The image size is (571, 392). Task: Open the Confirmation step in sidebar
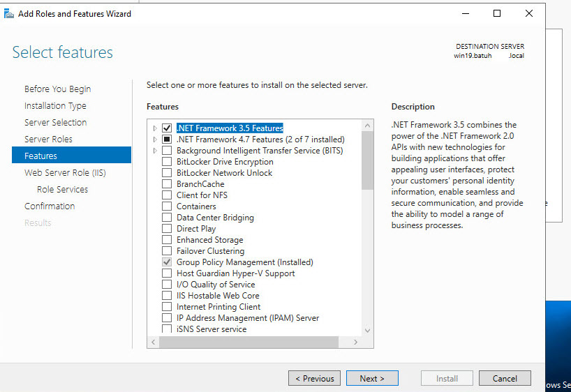point(50,206)
